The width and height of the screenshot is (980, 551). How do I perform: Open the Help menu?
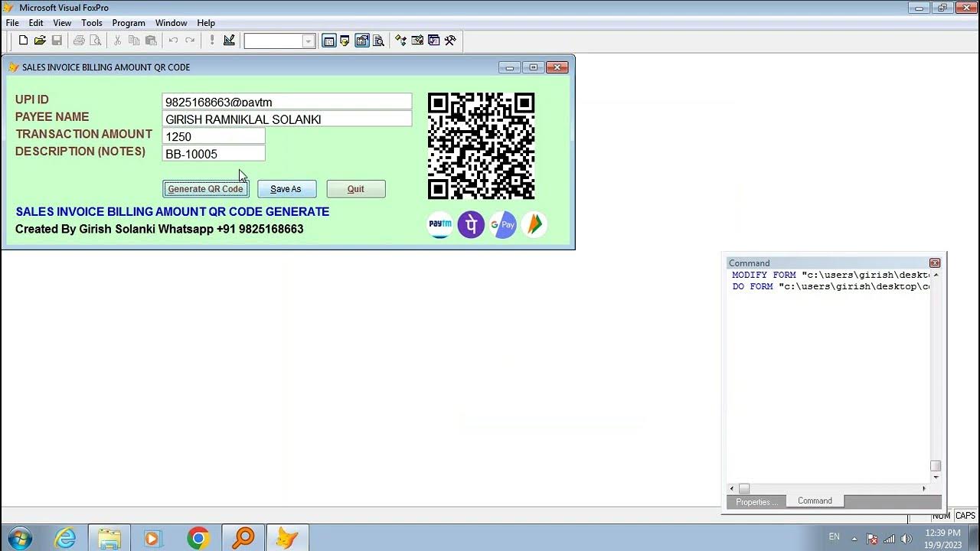206,23
